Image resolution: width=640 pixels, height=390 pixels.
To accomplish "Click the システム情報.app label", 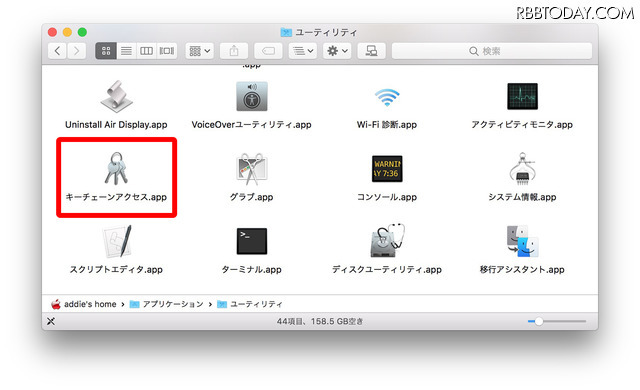I will pyautogui.click(x=522, y=197).
